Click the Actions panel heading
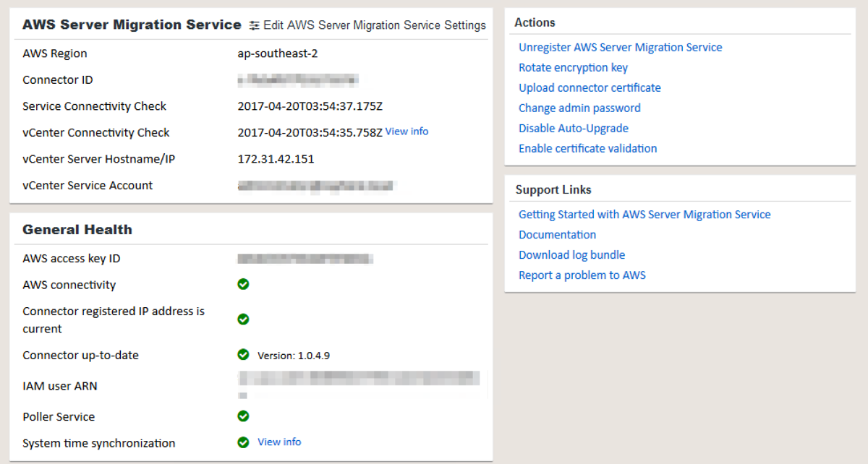Viewport: 868px width, 464px height. pyautogui.click(x=535, y=22)
